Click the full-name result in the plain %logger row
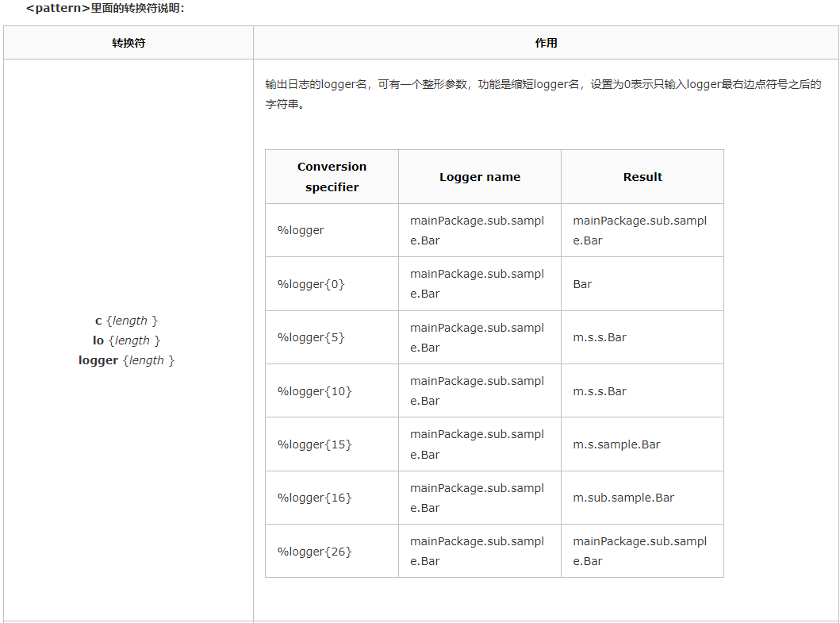This screenshot has height=623, width=840. [642, 230]
